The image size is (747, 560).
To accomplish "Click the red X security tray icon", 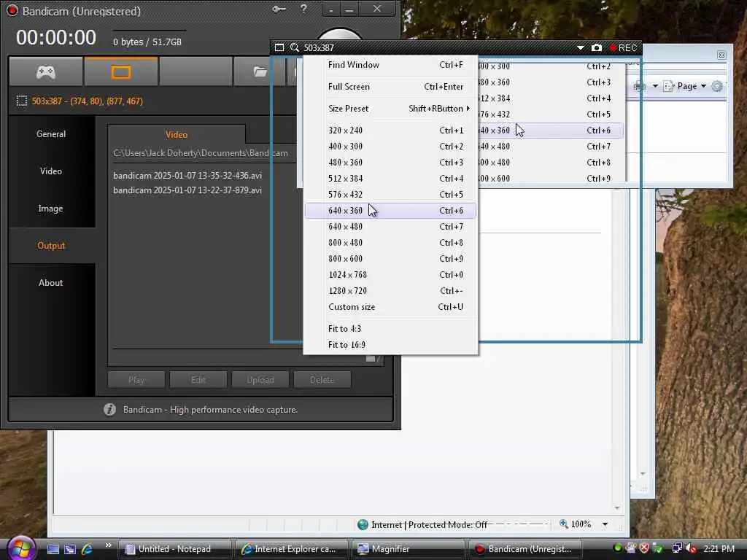I will pyautogui.click(x=644, y=548).
